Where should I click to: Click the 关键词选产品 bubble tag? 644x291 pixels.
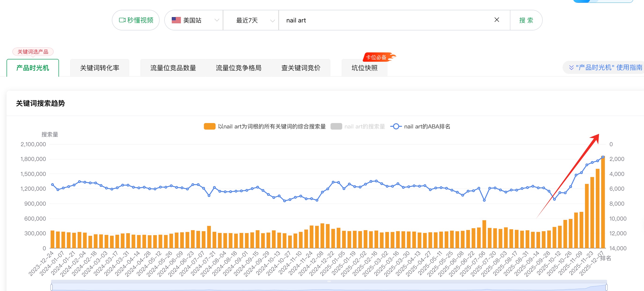pyautogui.click(x=33, y=52)
